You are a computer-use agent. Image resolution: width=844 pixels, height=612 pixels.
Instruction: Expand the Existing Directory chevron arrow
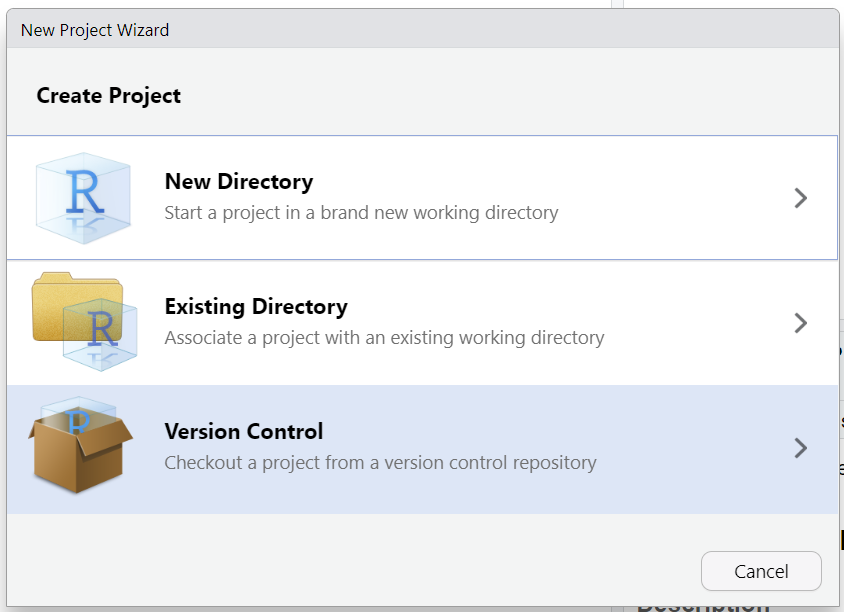pyautogui.click(x=800, y=323)
